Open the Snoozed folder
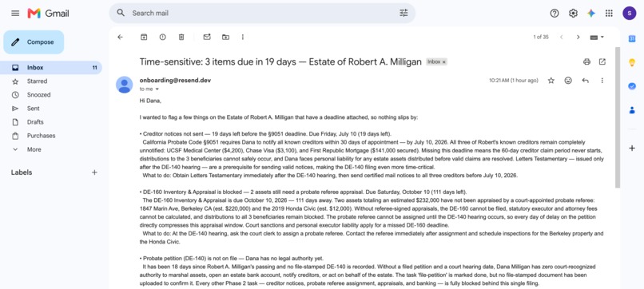This screenshot has height=289, width=644. 38,95
